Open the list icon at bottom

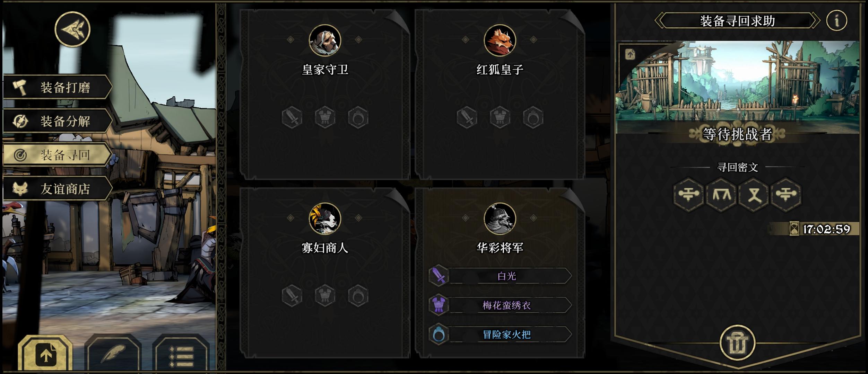point(181,354)
